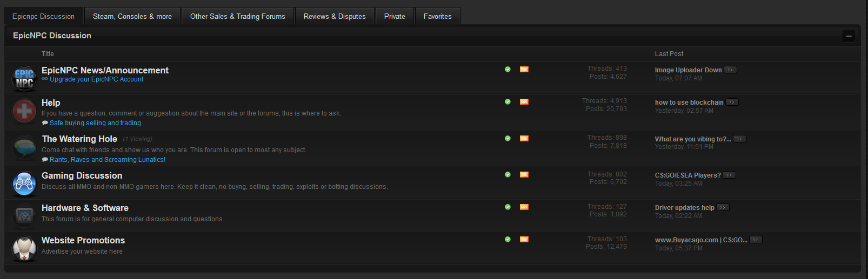The height and width of the screenshot is (279, 868).
Task: Open the Driver updates help thread
Action: [685, 208]
